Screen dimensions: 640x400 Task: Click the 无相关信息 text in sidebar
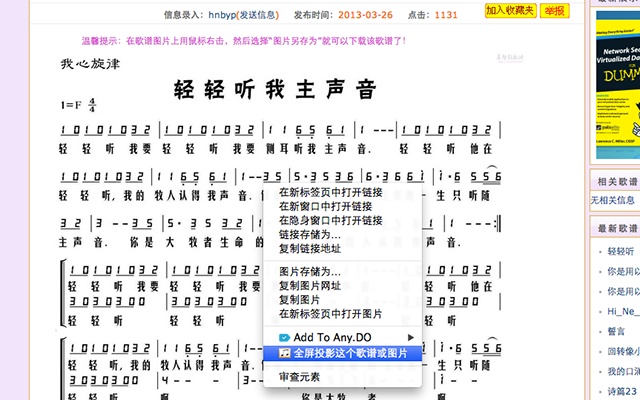click(613, 200)
